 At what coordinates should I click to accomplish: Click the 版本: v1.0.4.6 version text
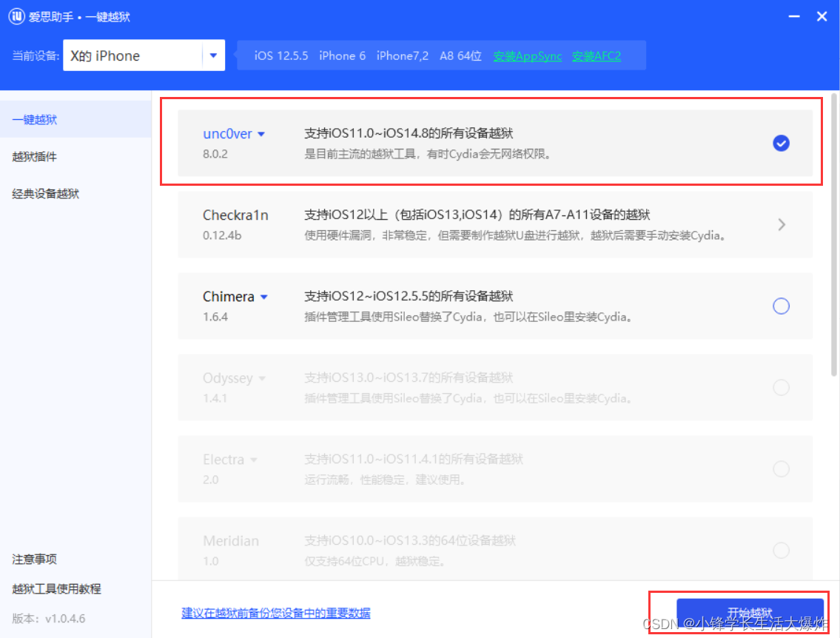49,619
